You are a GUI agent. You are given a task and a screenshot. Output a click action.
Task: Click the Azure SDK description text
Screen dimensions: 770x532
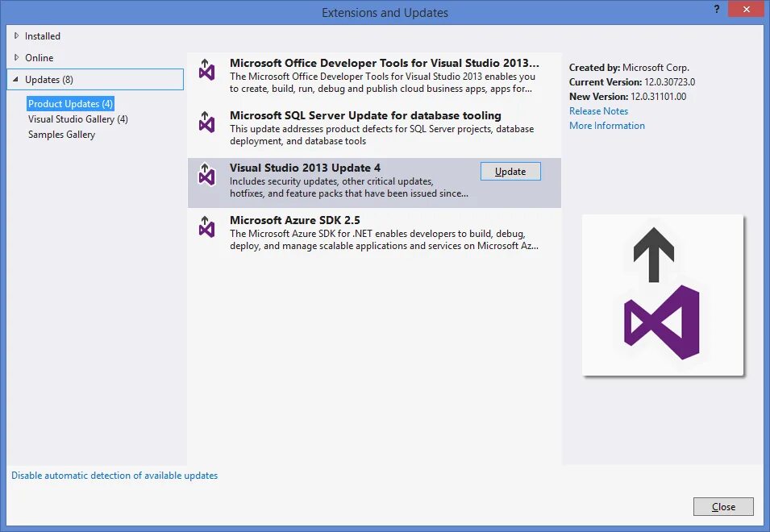click(x=384, y=239)
